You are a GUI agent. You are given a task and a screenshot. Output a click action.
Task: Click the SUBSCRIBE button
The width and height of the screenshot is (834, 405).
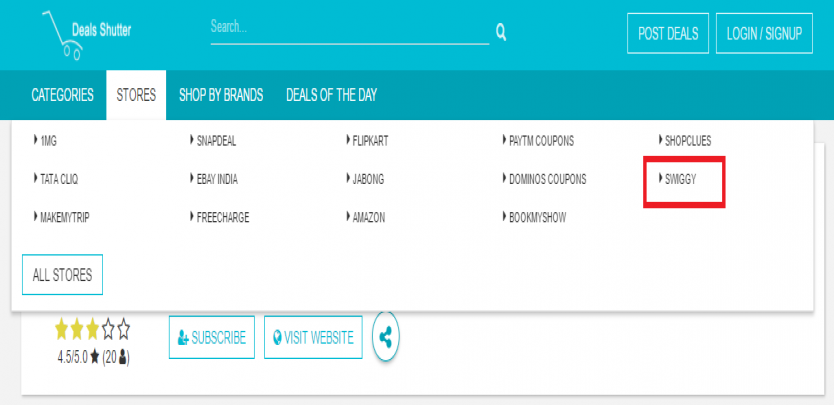point(212,337)
